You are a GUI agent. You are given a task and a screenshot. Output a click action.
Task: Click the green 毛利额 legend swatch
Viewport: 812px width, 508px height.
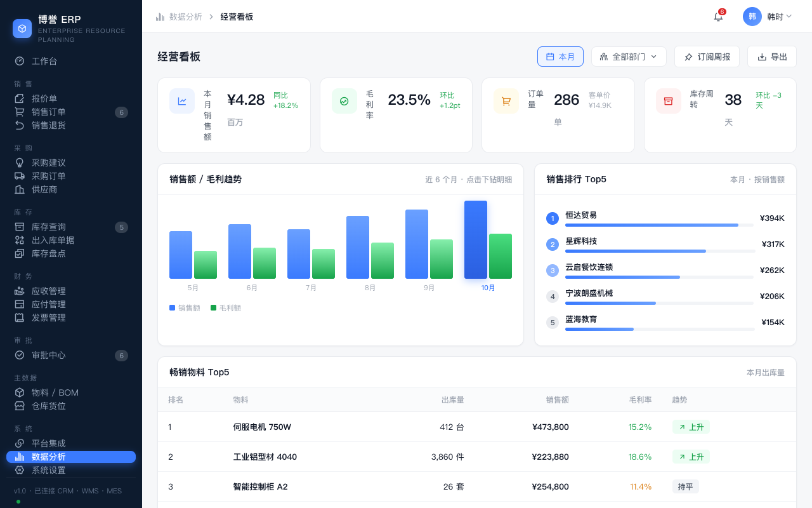click(x=214, y=307)
